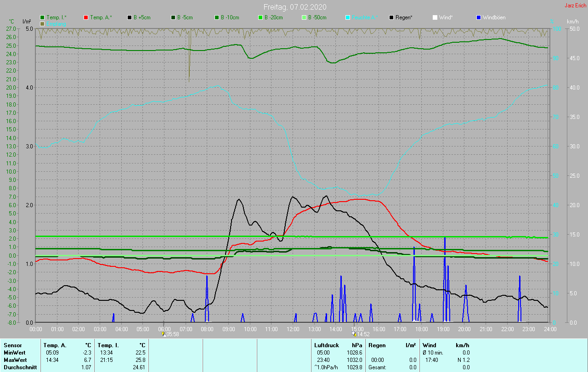Click the km/h axis unit label above chart
The height and width of the screenshot is (372, 588).
tap(572, 22)
